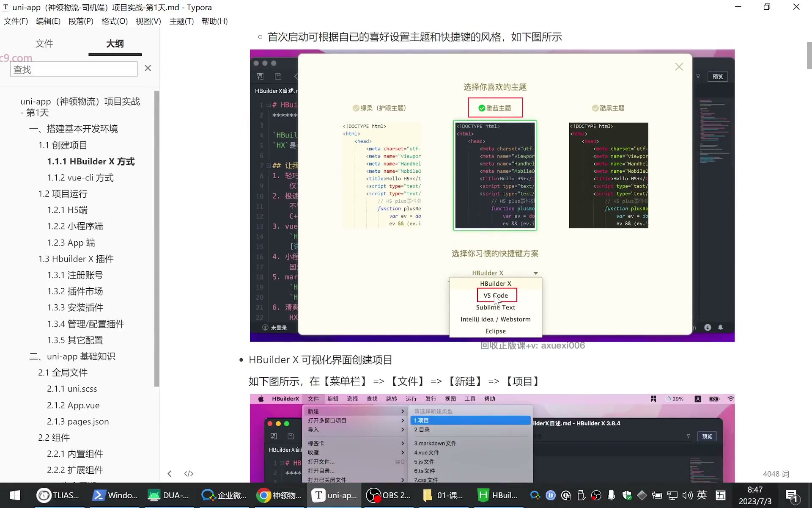
Task: Go to outline item 1.3.5 其它配置
Action: click(x=75, y=340)
